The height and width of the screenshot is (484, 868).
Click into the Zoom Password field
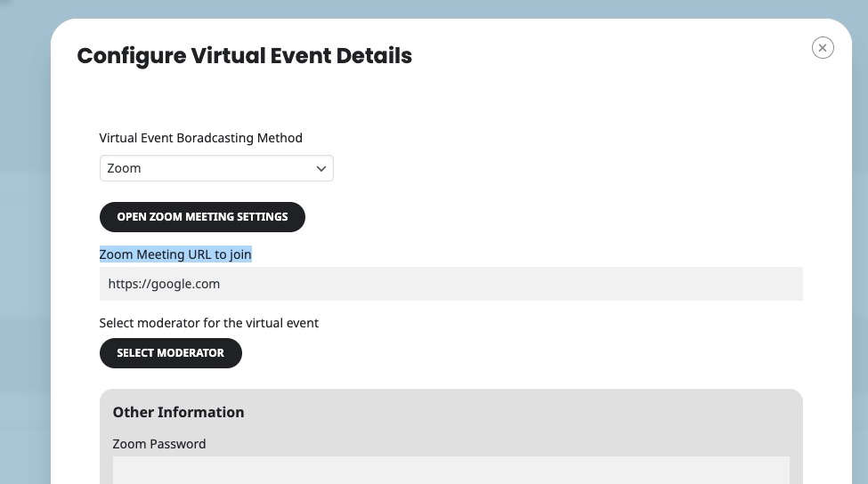[x=451, y=470]
